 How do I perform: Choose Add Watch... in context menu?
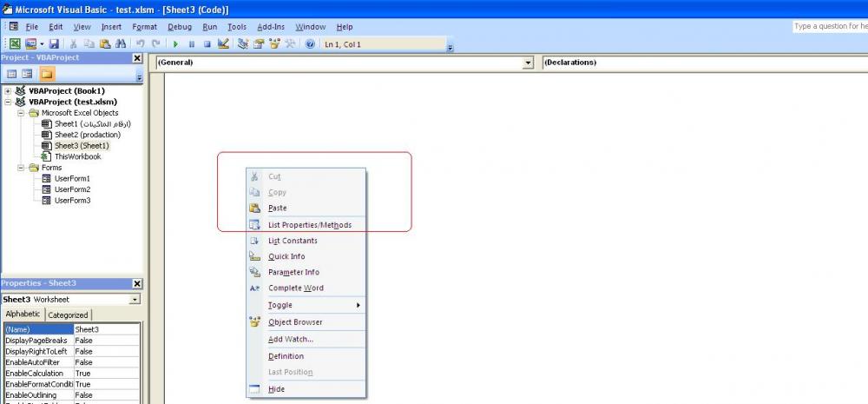[x=306, y=339]
